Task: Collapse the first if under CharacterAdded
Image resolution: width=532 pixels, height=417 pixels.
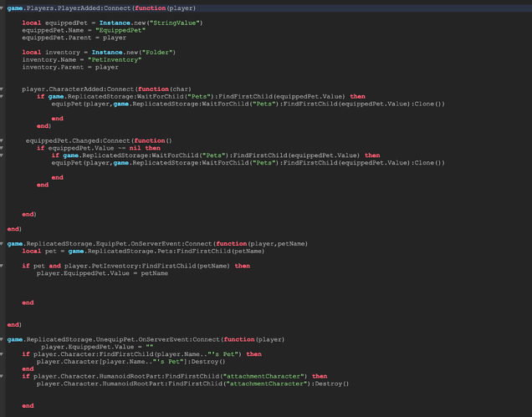Action: tap(3, 96)
